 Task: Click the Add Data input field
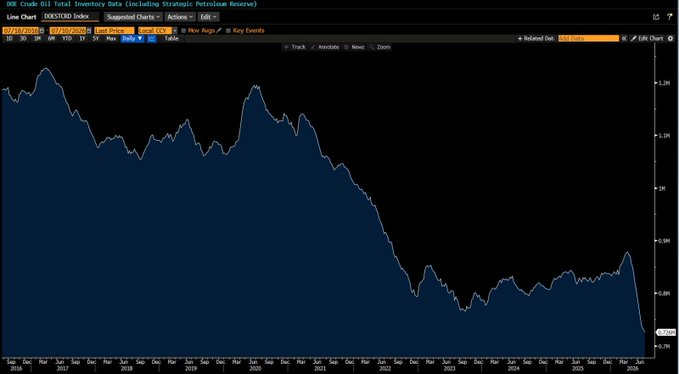coord(588,39)
